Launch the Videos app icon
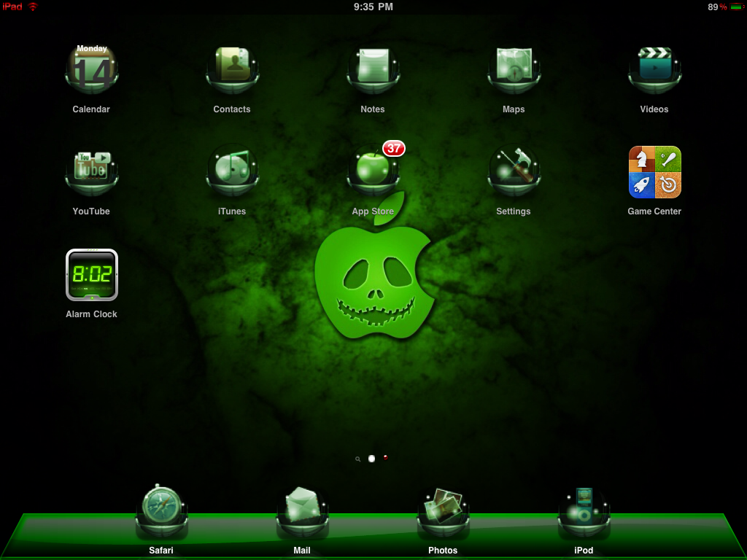This screenshot has height=560, width=747. point(654,69)
